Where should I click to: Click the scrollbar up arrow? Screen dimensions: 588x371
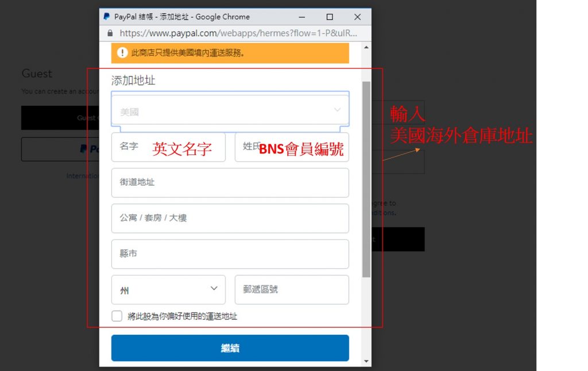[x=366, y=47]
